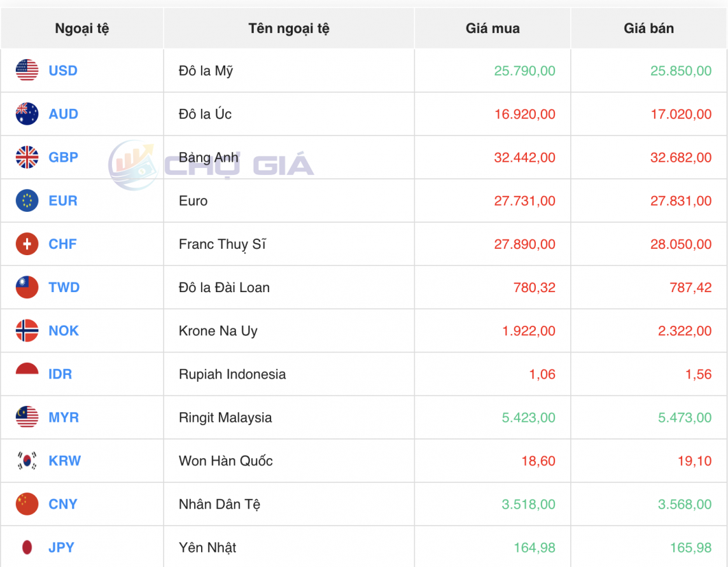
Task: Click the EUR European Union flag icon
Action: (27, 200)
